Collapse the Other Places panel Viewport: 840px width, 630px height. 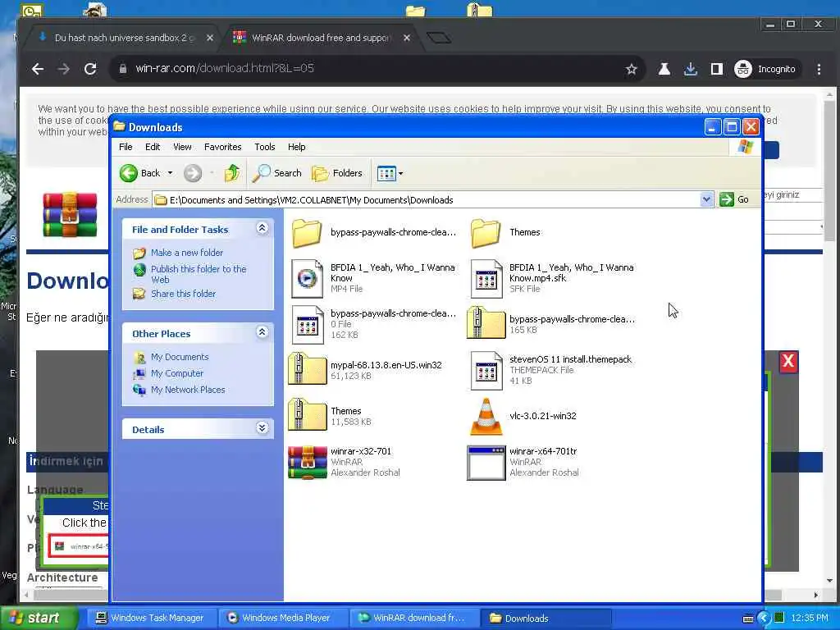click(262, 332)
